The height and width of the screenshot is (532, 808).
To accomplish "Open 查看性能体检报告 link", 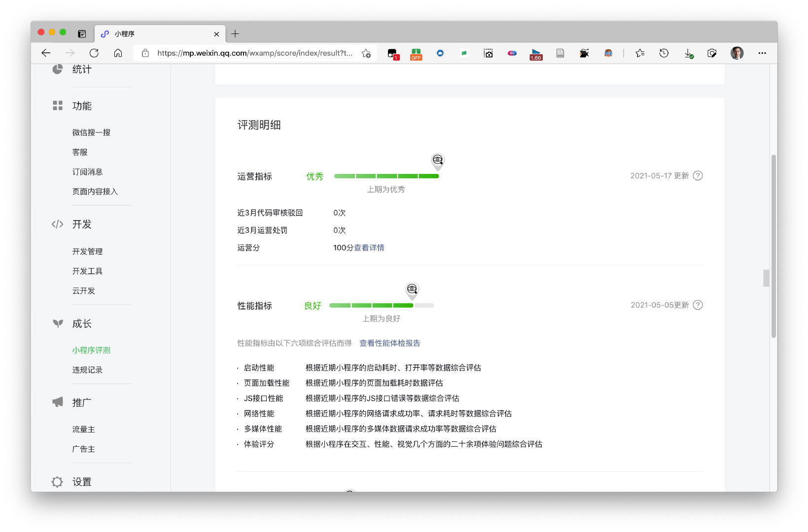I will pos(389,343).
